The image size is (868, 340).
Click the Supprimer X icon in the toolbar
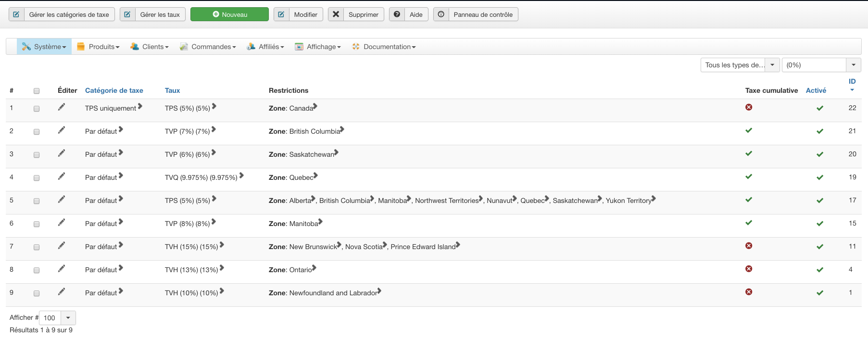(336, 14)
